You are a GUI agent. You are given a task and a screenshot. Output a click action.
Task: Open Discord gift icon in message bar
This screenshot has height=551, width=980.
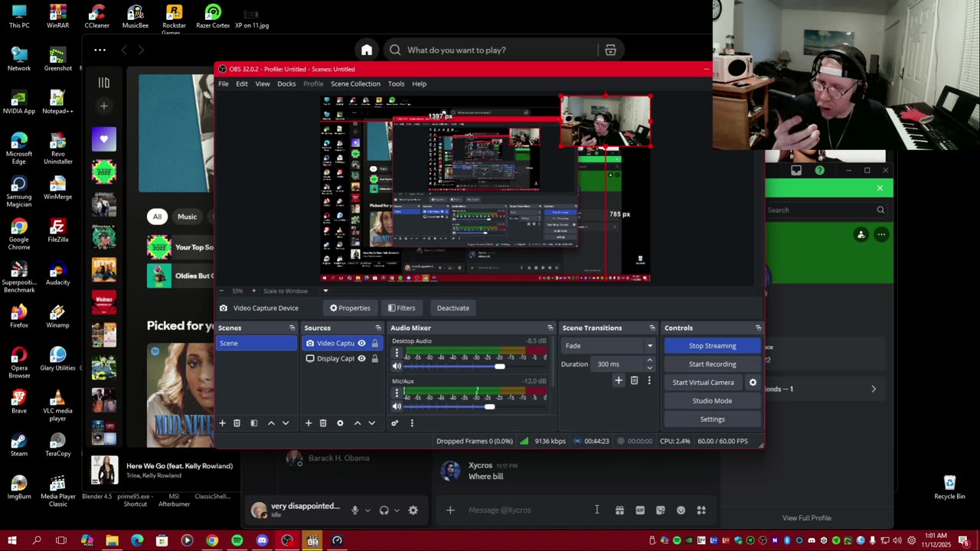[619, 510]
